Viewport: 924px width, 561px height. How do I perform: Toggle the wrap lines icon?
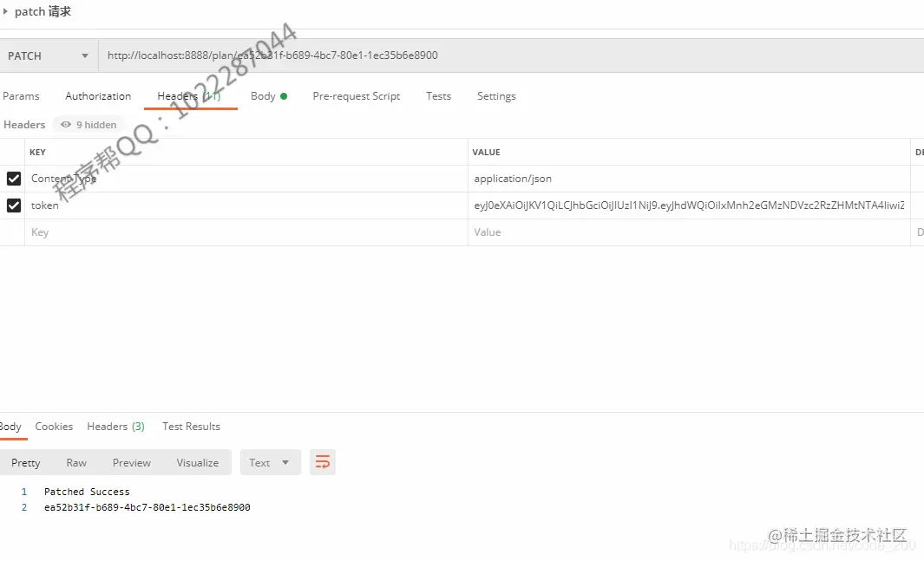323,463
